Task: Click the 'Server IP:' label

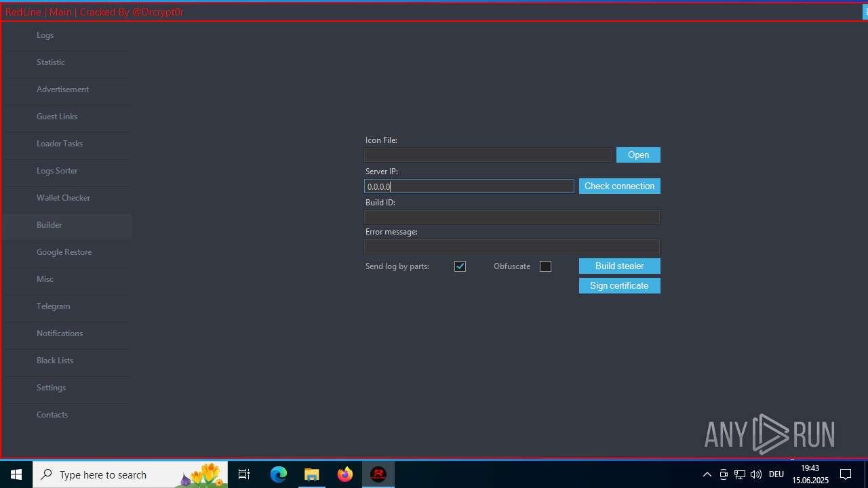Action: click(x=382, y=171)
